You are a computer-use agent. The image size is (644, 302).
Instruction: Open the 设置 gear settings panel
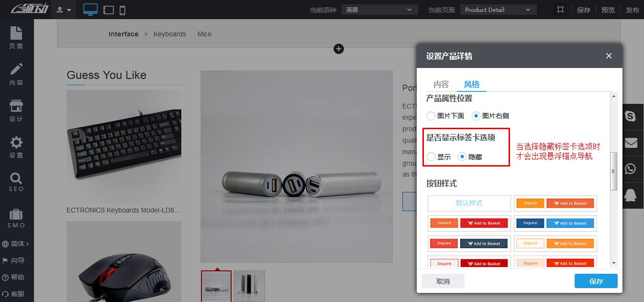point(16,146)
